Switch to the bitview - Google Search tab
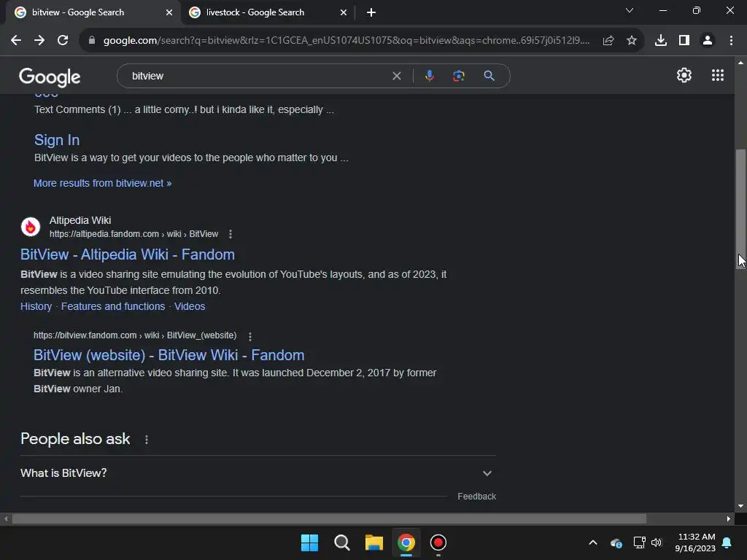747x560 pixels. click(x=93, y=13)
